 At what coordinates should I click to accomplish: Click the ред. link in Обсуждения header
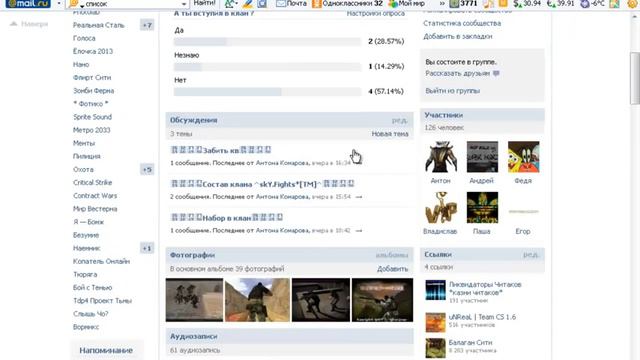click(399, 120)
